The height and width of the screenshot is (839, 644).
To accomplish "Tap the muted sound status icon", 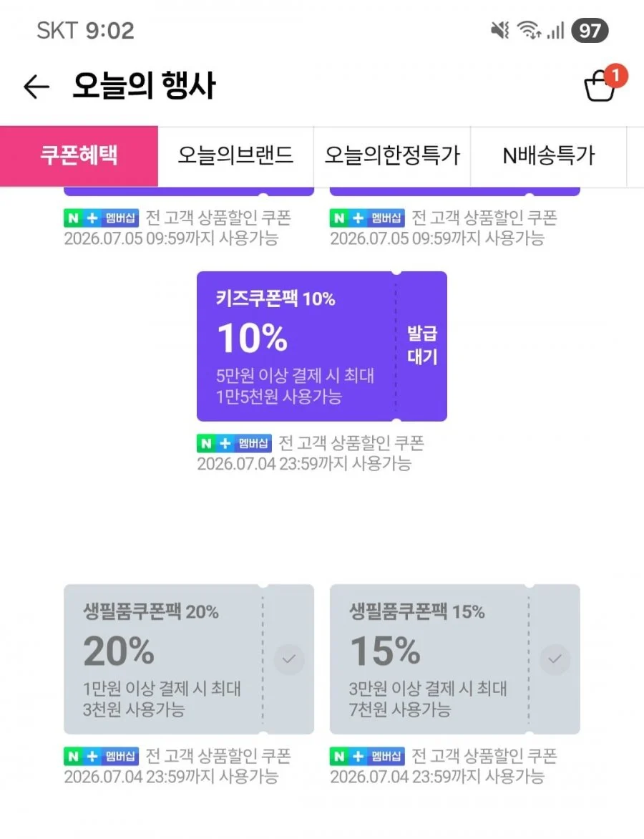I will [x=500, y=31].
